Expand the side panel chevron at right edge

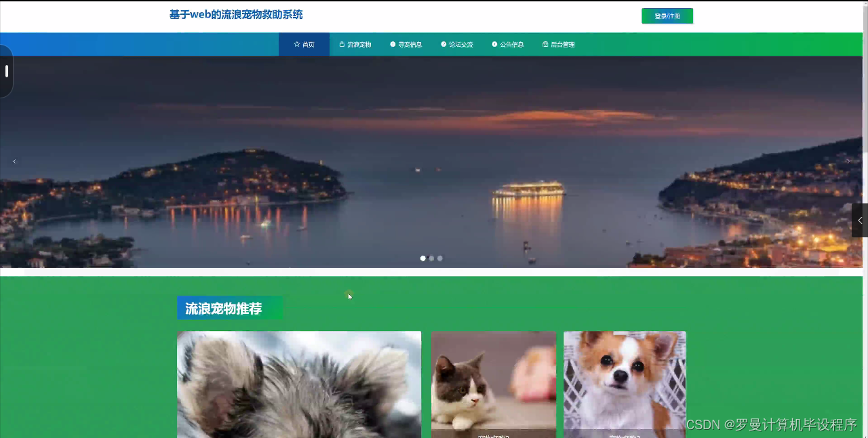point(860,220)
